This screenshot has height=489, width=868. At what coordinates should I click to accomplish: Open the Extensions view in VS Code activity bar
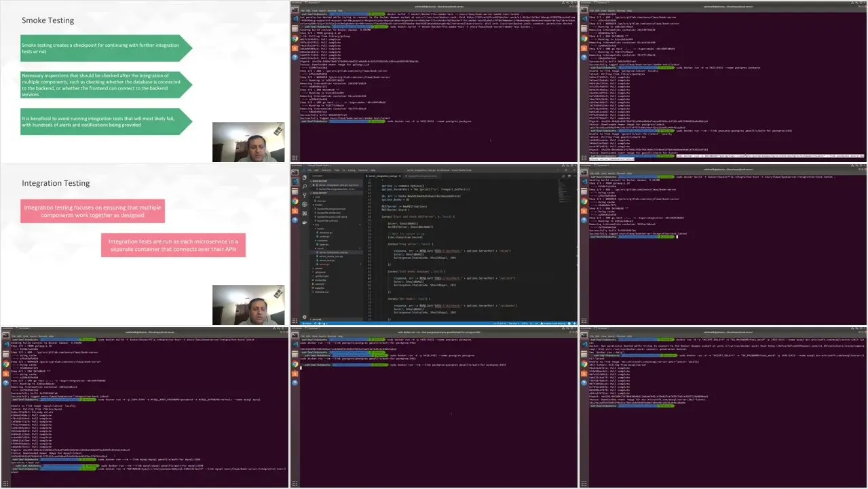(x=305, y=214)
